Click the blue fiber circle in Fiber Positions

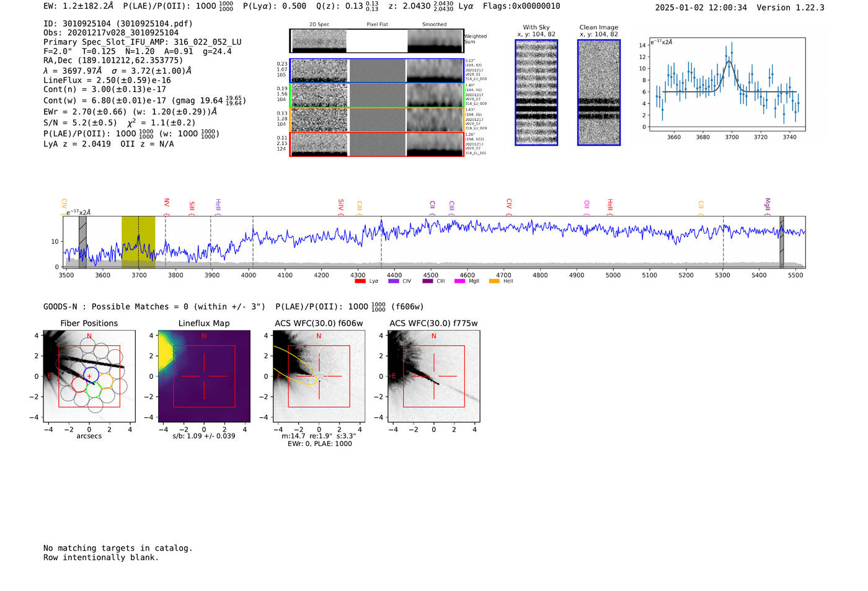(91, 375)
